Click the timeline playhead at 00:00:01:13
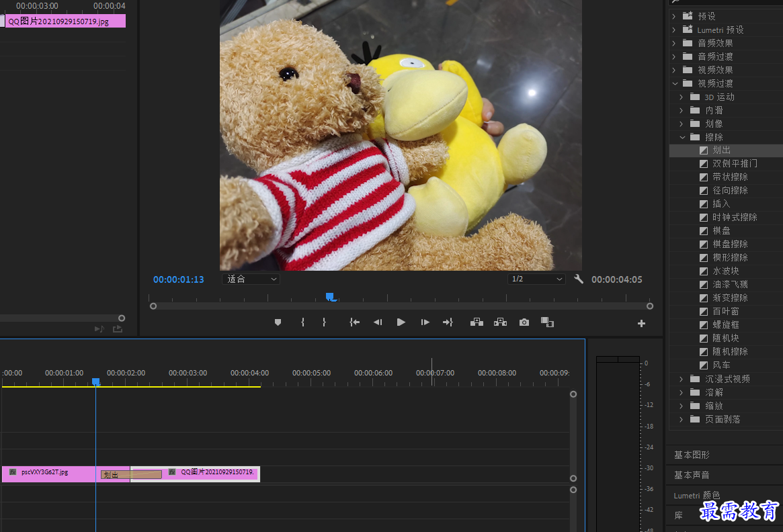This screenshot has width=783, height=532. (x=96, y=382)
